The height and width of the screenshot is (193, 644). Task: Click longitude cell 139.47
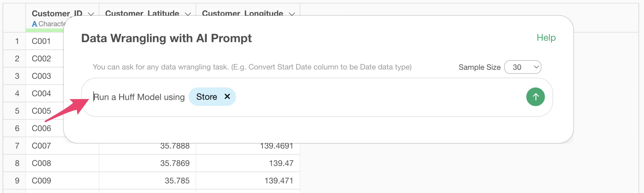[x=281, y=163]
